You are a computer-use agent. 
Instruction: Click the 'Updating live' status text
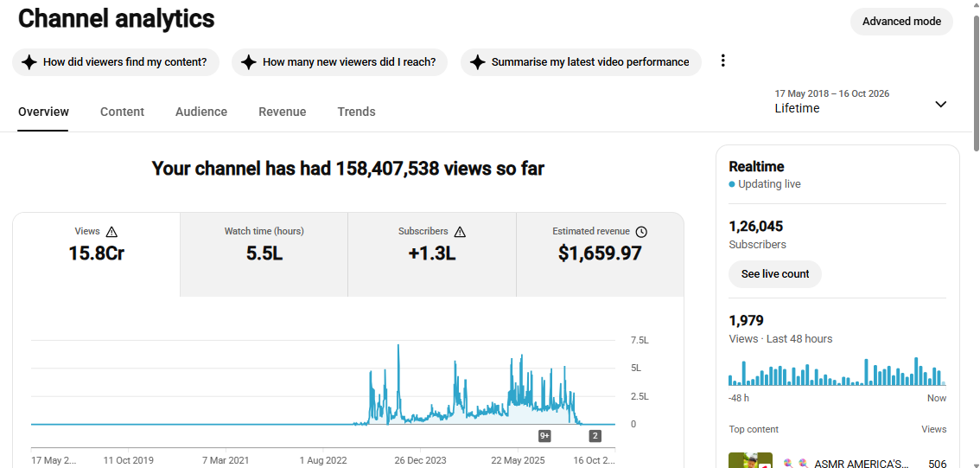coord(769,184)
